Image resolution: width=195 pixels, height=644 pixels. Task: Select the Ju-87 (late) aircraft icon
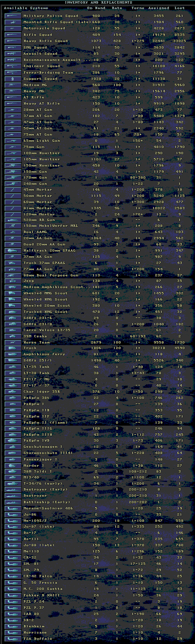13,526
